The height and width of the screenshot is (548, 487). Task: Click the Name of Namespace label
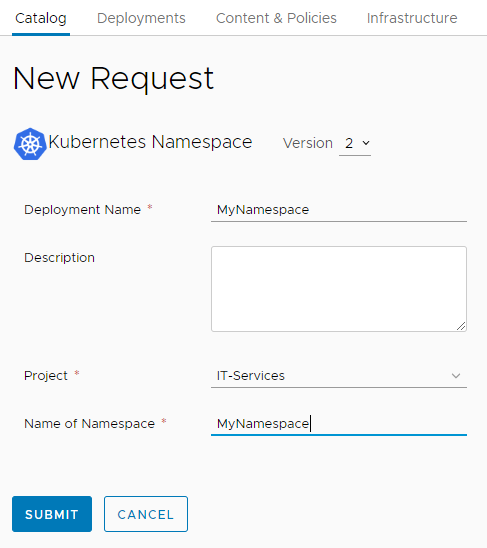pos(89,424)
